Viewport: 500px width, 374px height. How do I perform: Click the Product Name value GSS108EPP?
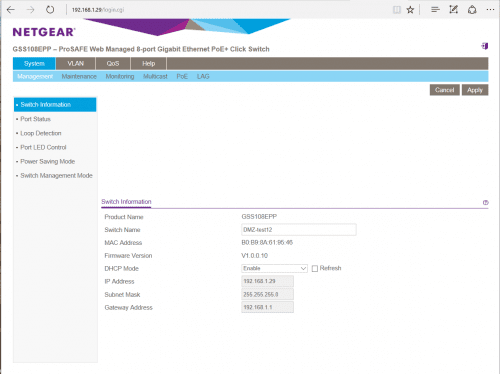pos(259,217)
